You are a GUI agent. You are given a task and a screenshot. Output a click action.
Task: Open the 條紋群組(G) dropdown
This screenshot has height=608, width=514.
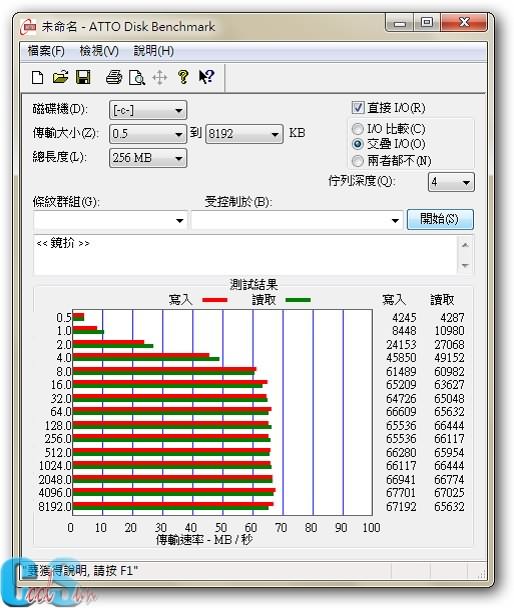[110, 220]
